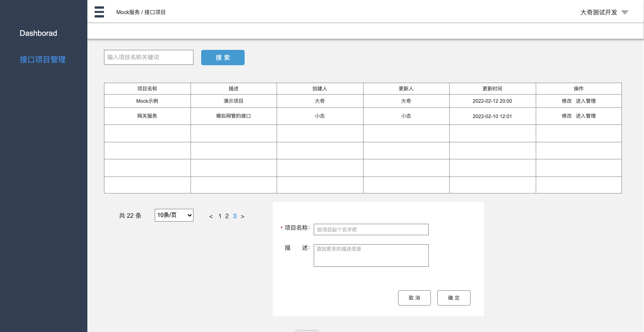Select current page 3 in pagination
This screenshot has height=332, width=644.
click(234, 216)
